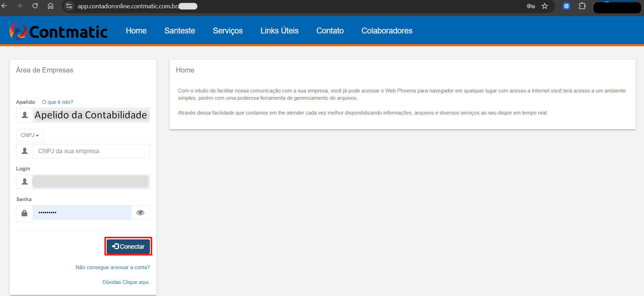Click the 'Home' panel heading text
This screenshot has width=644, height=296.
coord(185,70)
